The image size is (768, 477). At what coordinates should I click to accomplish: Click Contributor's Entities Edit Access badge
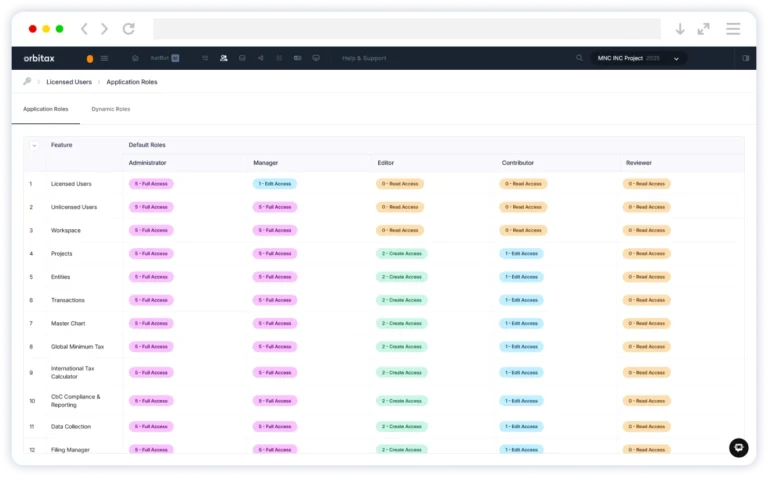click(x=522, y=277)
